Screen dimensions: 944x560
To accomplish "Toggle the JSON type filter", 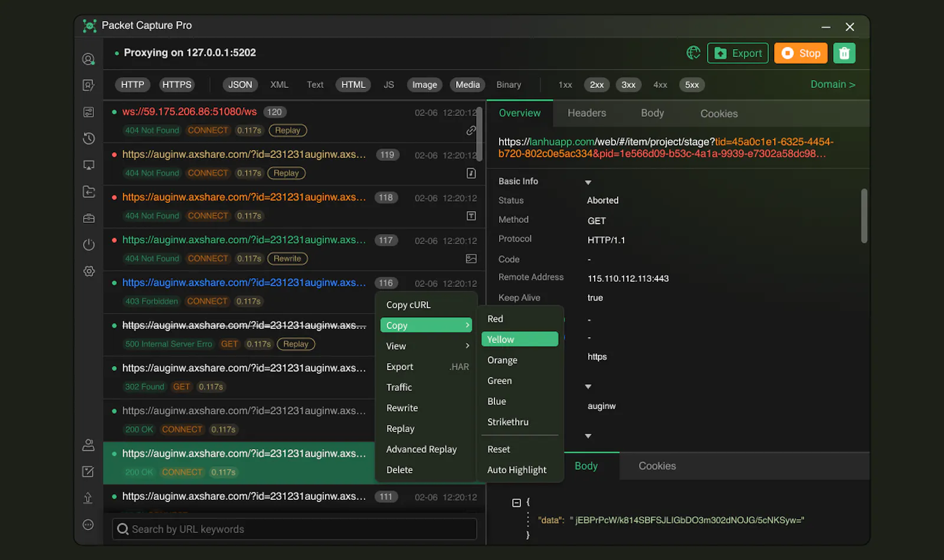I will (240, 85).
